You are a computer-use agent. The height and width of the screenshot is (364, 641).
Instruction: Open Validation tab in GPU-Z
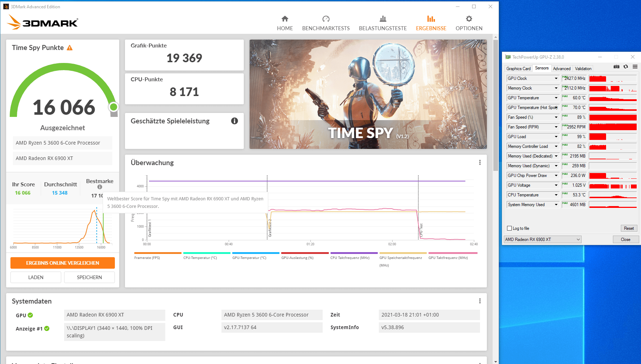tap(583, 69)
